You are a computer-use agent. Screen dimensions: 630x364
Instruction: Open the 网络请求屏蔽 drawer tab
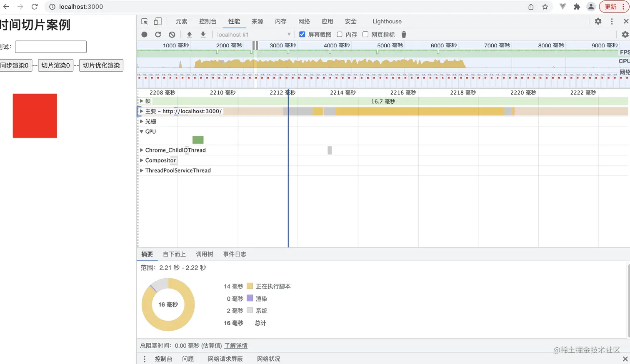[x=225, y=359]
